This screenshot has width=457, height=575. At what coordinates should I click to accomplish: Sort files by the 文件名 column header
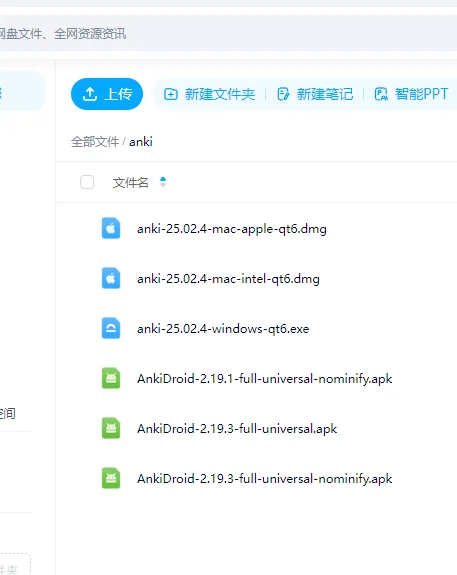131,182
